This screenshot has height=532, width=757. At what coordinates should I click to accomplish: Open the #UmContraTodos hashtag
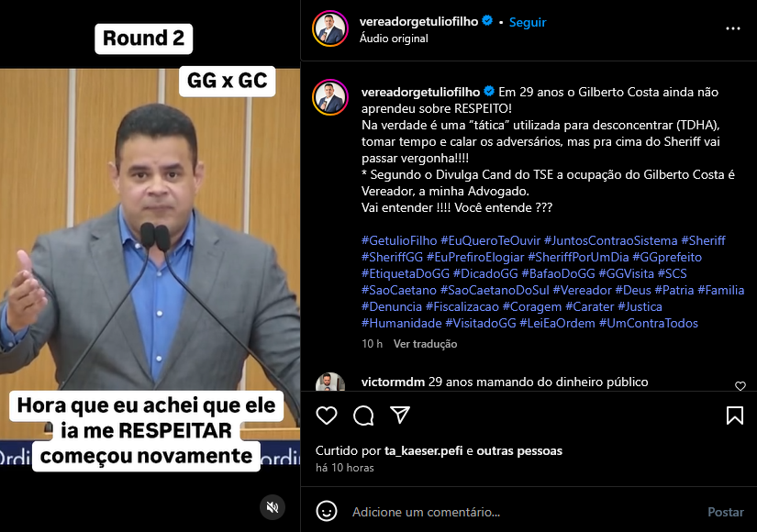click(649, 323)
